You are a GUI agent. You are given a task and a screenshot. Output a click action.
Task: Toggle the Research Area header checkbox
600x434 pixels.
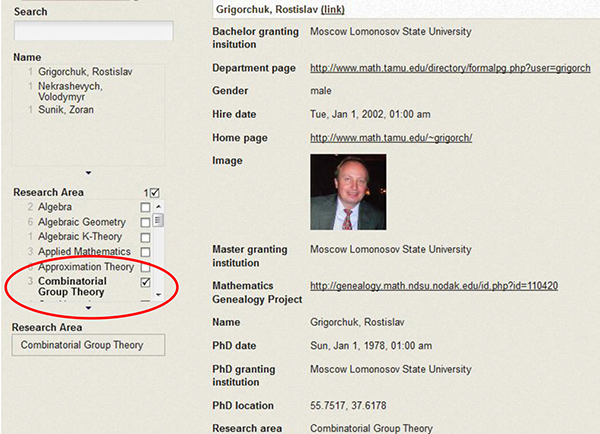pos(154,192)
